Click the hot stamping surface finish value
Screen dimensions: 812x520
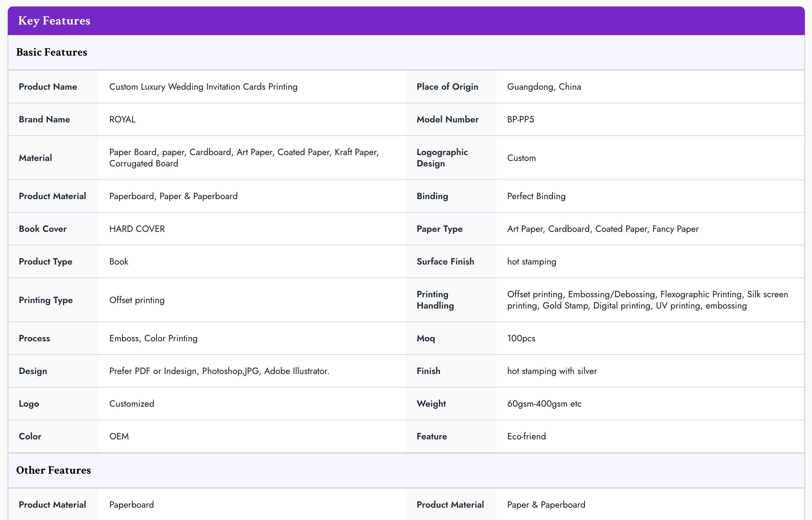[x=532, y=262]
